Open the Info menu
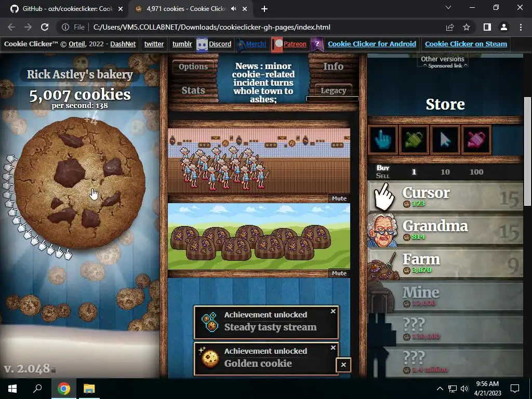The width and height of the screenshot is (532, 399). [333, 66]
